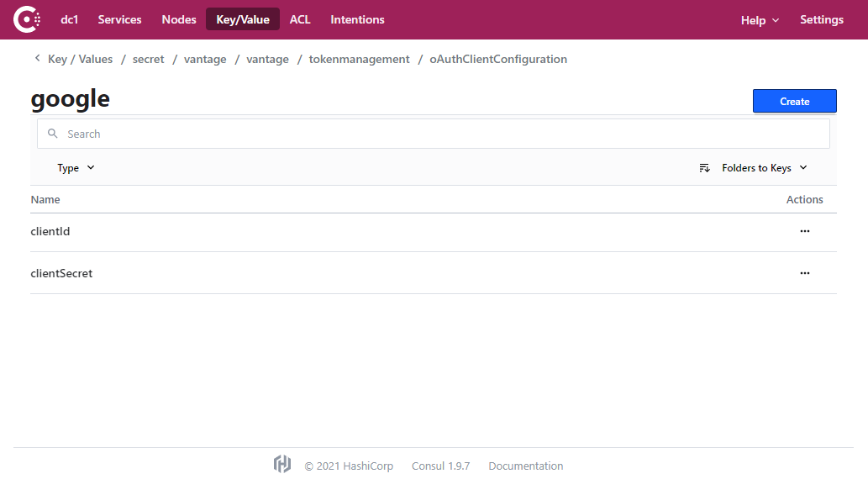Click the Name column header
868x479 pixels.
point(45,199)
